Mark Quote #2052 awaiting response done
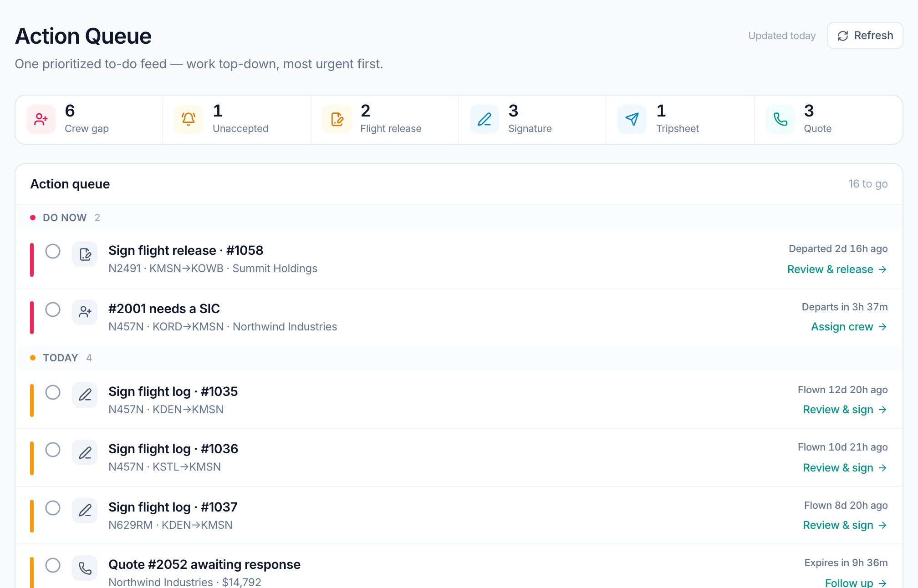This screenshot has width=918, height=588. coord(53,565)
